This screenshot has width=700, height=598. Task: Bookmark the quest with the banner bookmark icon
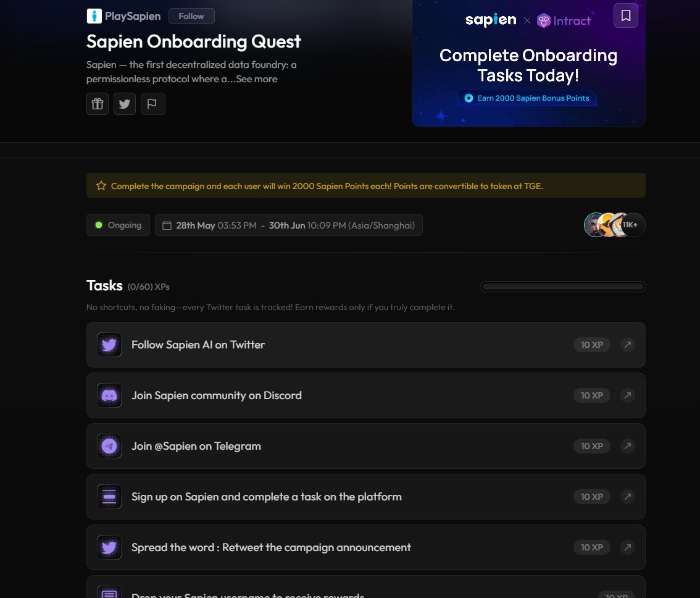click(x=626, y=15)
